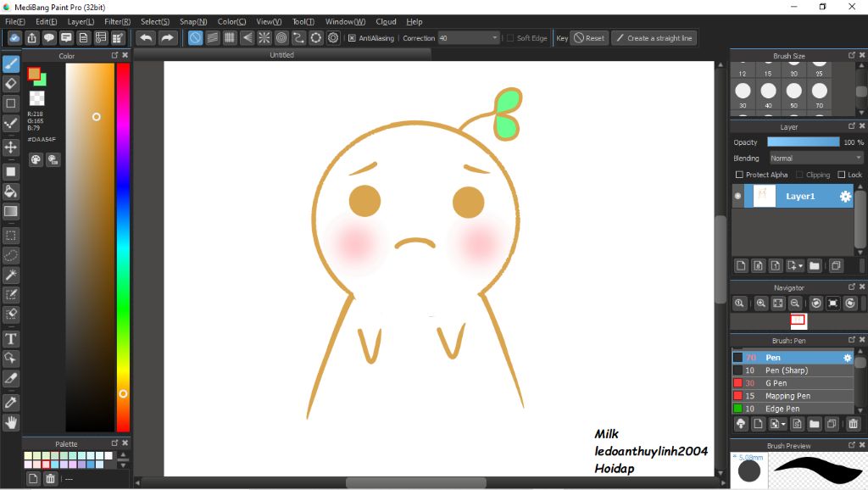This screenshot has width=868, height=490.
Task: Select the Eyedropper tool
Action: (x=10, y=403)
